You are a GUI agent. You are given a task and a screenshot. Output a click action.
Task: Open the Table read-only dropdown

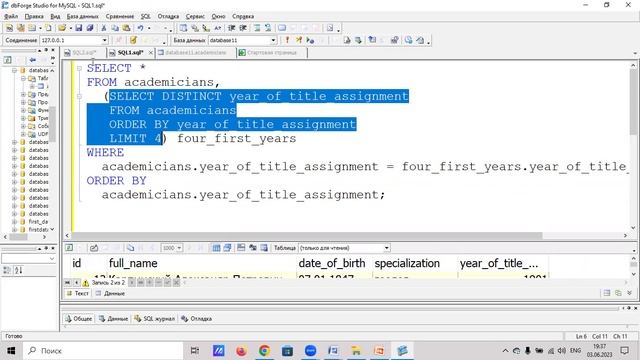pyautogui.click(x=386, y=248)
